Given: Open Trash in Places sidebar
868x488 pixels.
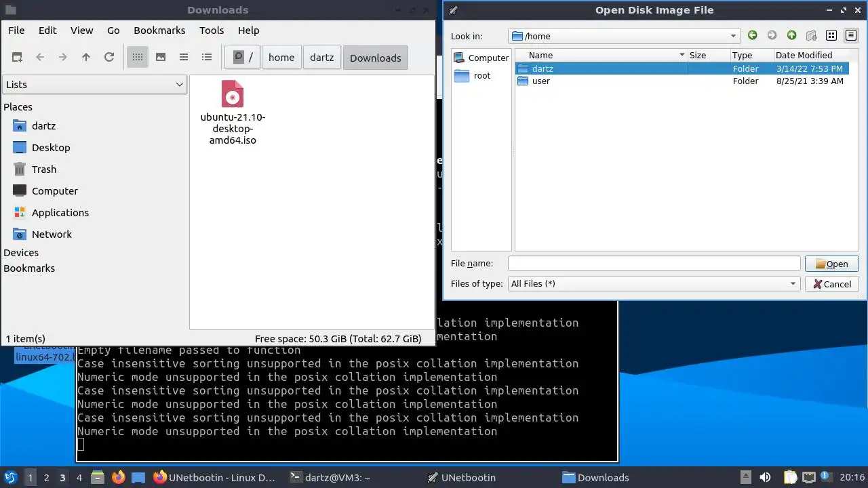Looking at the screenshot, I should [x=44, y=169].
